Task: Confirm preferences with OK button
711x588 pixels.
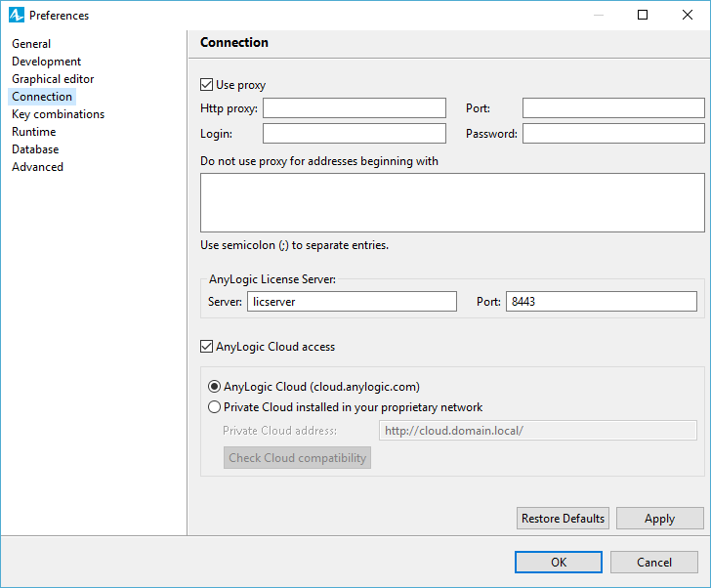Action: pos(559,563)
